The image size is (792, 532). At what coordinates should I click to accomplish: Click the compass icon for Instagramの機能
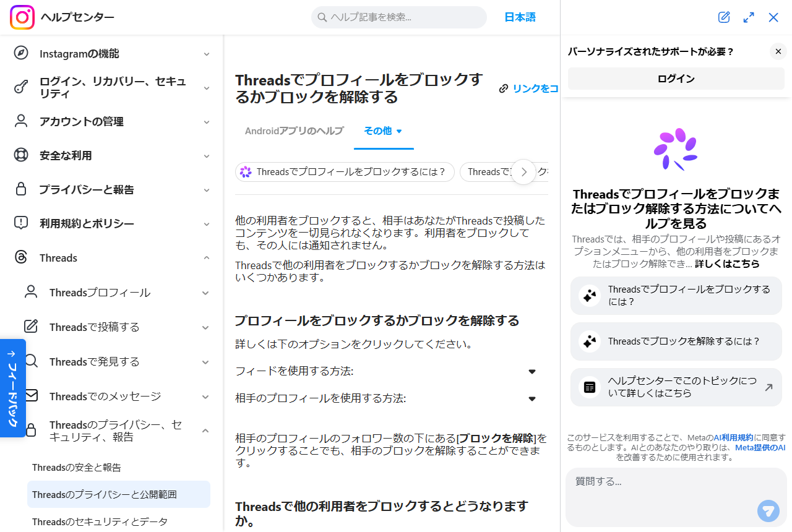click(x=21, y=53)
